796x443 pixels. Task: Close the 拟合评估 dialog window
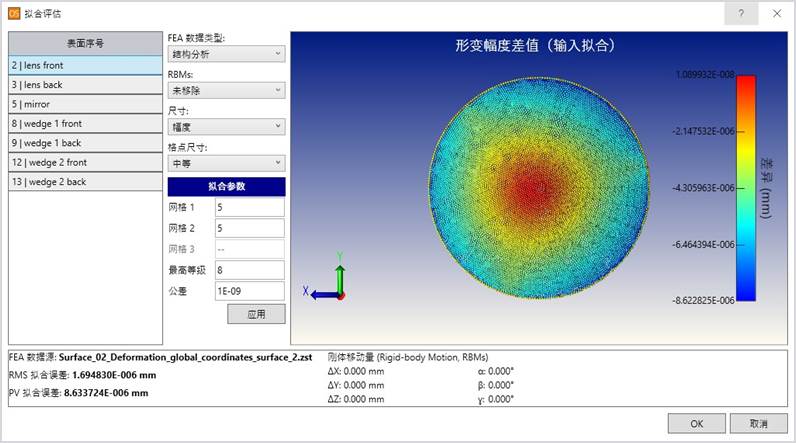[x=777, y=13]
